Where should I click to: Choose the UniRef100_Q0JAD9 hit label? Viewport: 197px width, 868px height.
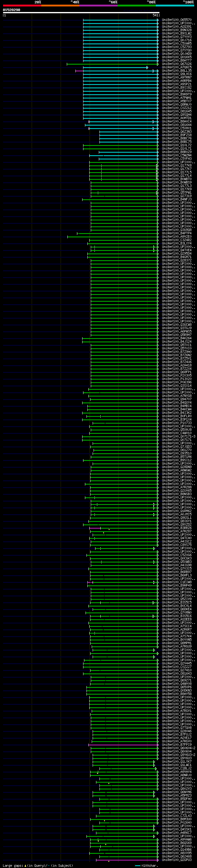pyautogui.click(x=177, y=54)
